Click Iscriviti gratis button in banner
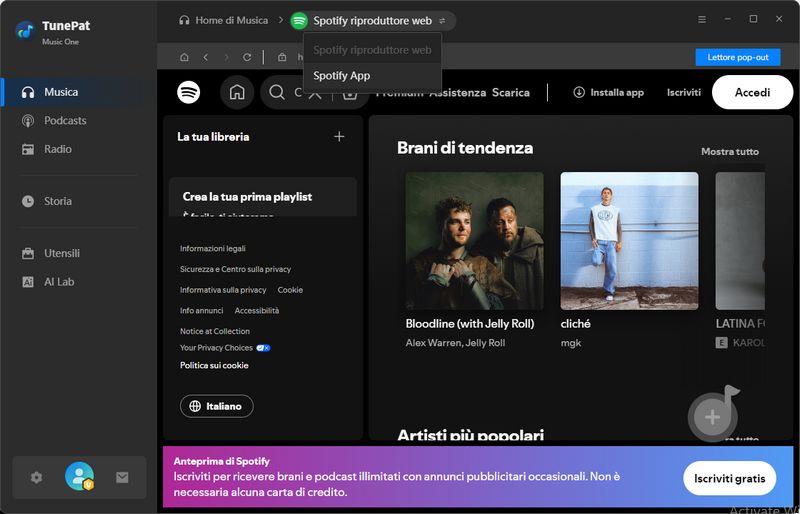Viewport: 800px width, 514px height. [x=730, y=478]
